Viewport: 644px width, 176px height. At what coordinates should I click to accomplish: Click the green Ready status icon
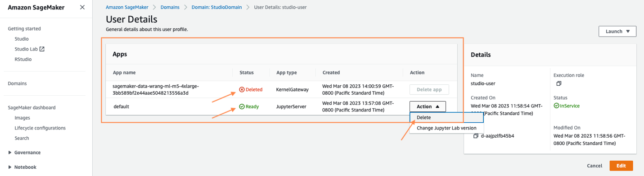point(242,107)
